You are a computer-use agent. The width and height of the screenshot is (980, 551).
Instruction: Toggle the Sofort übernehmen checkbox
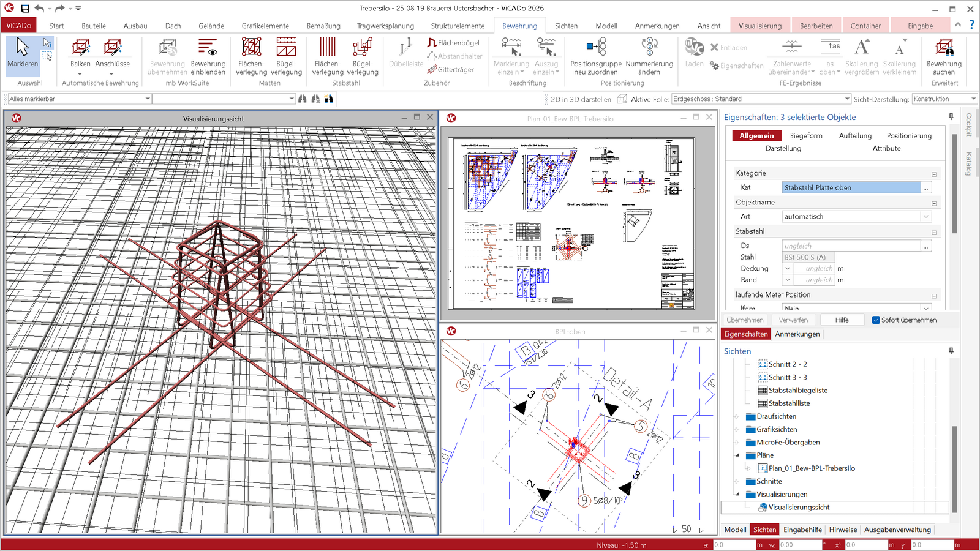(876, 320)
